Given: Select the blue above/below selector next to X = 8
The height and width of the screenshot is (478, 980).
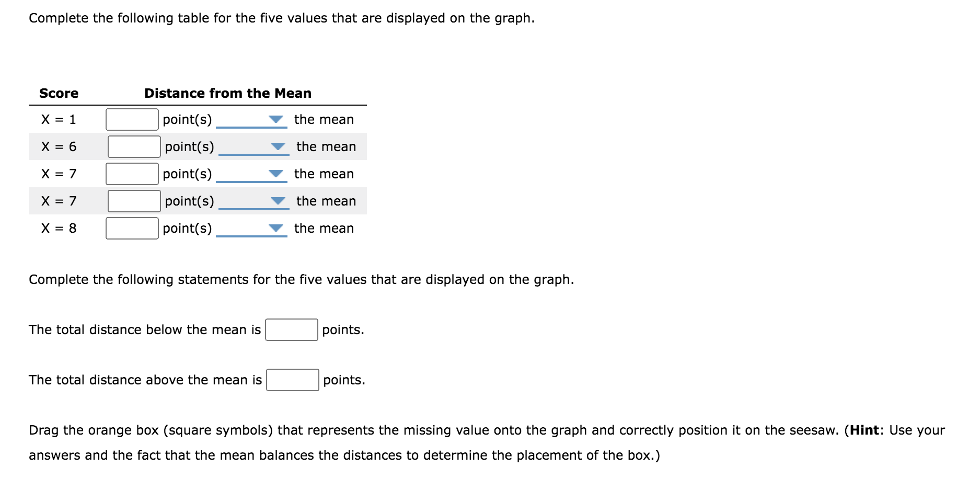Looking at the screenshot, I should pos(276,228).
